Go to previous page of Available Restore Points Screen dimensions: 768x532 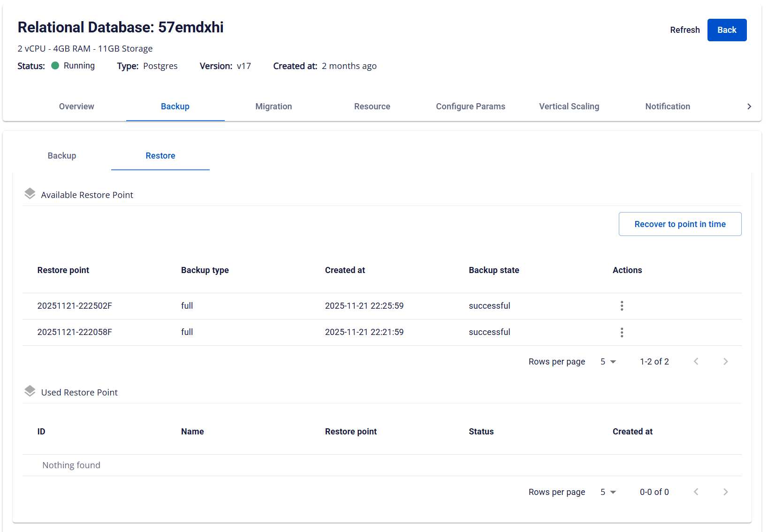coord(696,361)
